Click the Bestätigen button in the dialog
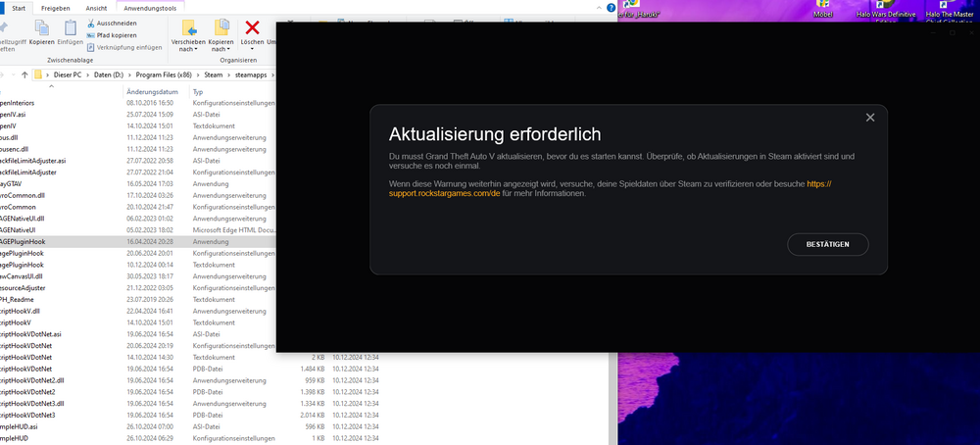The image size is (980, 445). pyautogui.click(x=827, y=244)
